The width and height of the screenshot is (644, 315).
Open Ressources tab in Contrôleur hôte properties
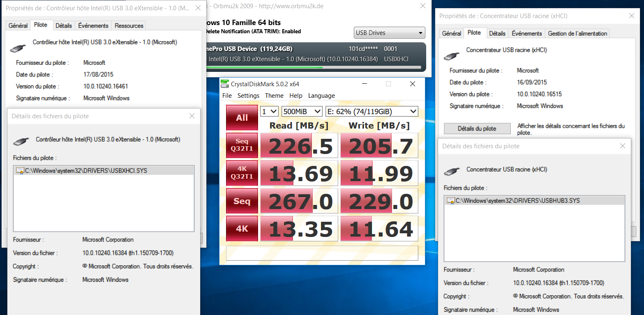(129, 25)
